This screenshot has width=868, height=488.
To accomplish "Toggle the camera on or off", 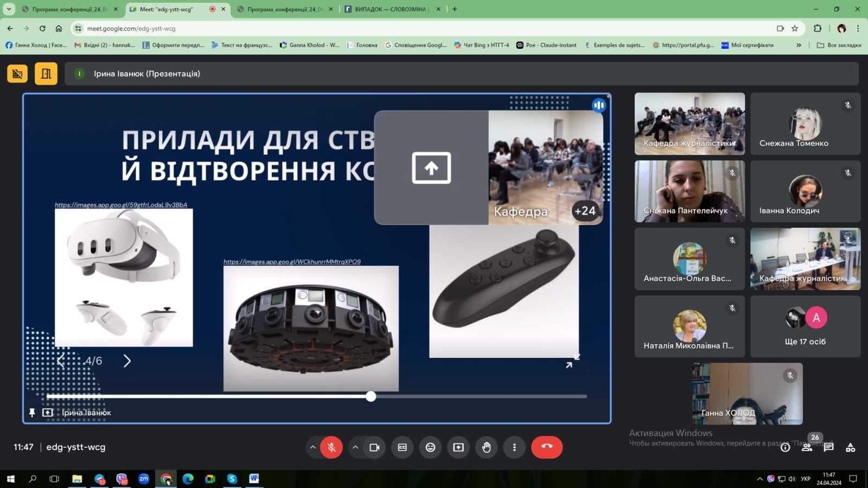I will 374,447.
